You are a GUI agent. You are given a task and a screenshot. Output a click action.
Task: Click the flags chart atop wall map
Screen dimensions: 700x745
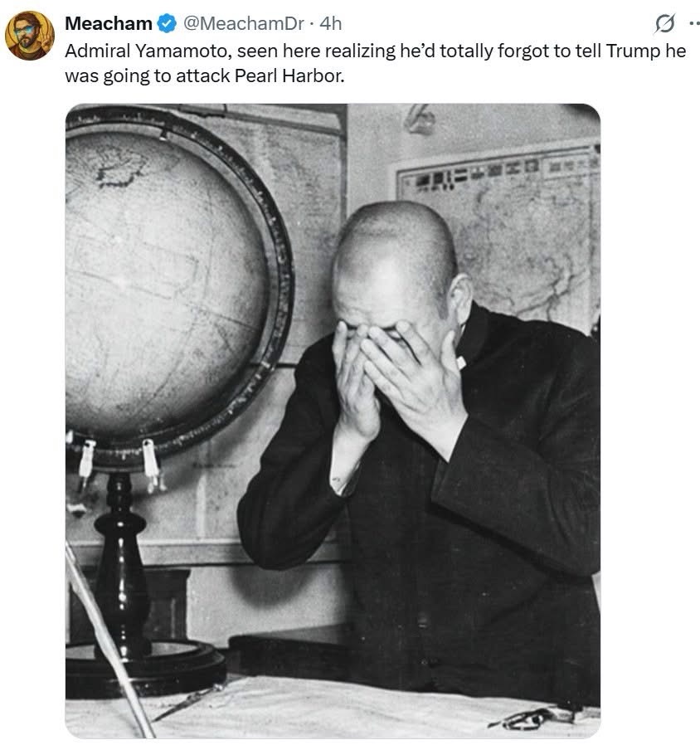498,171
